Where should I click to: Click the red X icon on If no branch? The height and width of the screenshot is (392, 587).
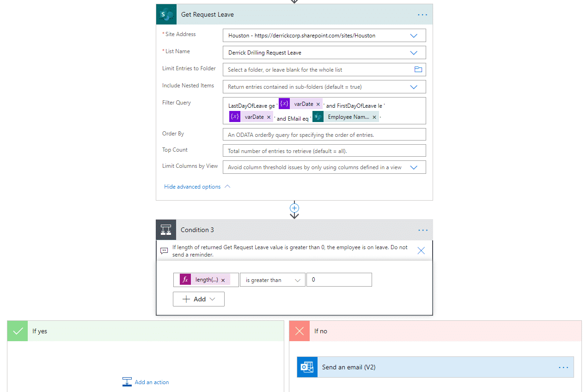[x=299, y=331]
